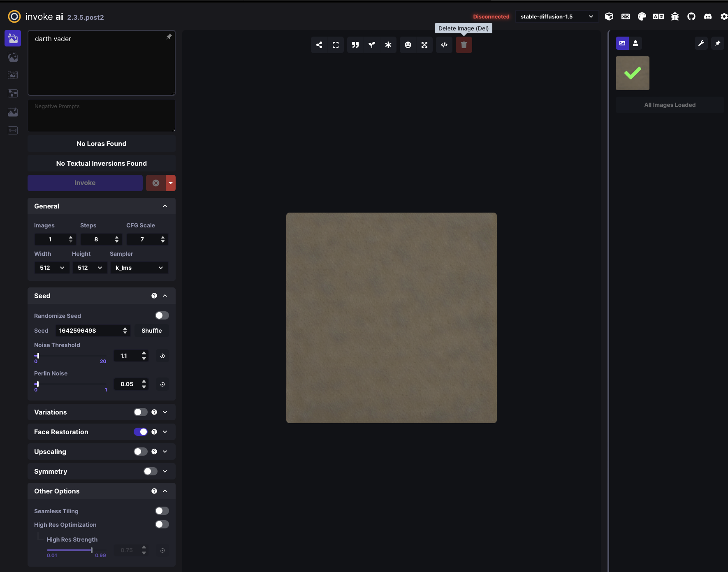Enable Randomize Seed
Viewport: 728px width, 572px height.
pyautogui.click(x=162, y=315)
